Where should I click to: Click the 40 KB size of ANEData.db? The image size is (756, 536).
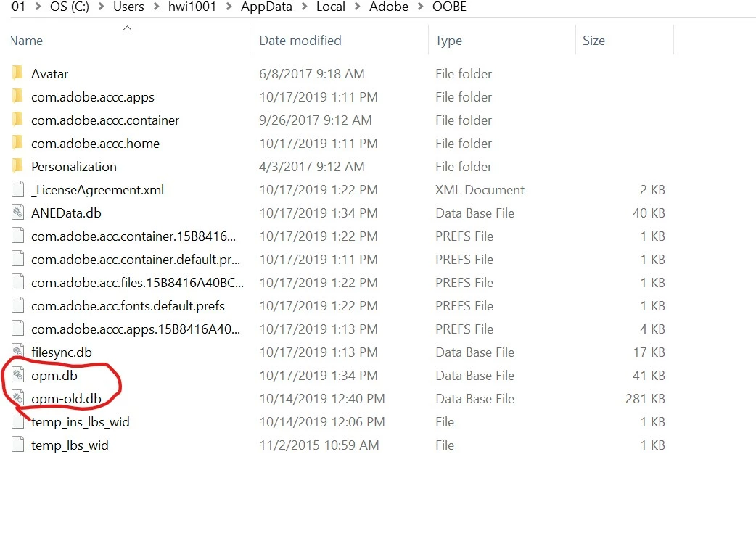click(649, 213)
